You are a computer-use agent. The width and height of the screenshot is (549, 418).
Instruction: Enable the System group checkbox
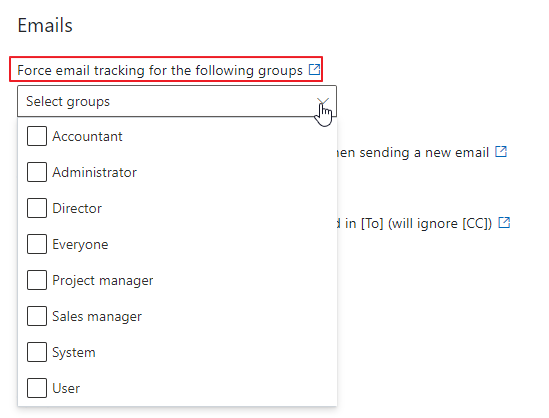click(37, 352)
